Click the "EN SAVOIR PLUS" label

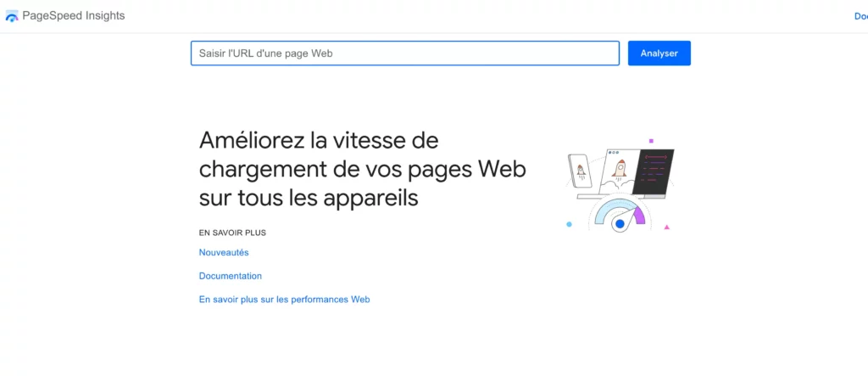point(232,233)
